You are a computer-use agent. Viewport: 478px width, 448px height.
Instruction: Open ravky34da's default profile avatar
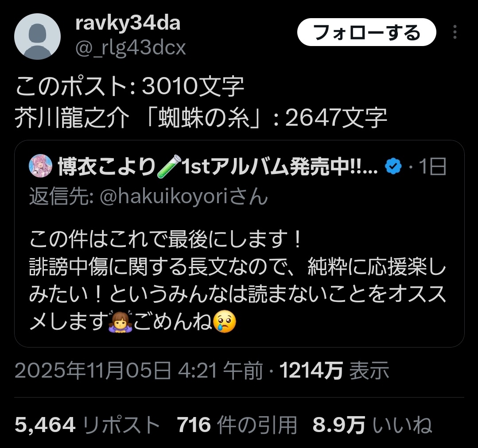tap(37, 37)
